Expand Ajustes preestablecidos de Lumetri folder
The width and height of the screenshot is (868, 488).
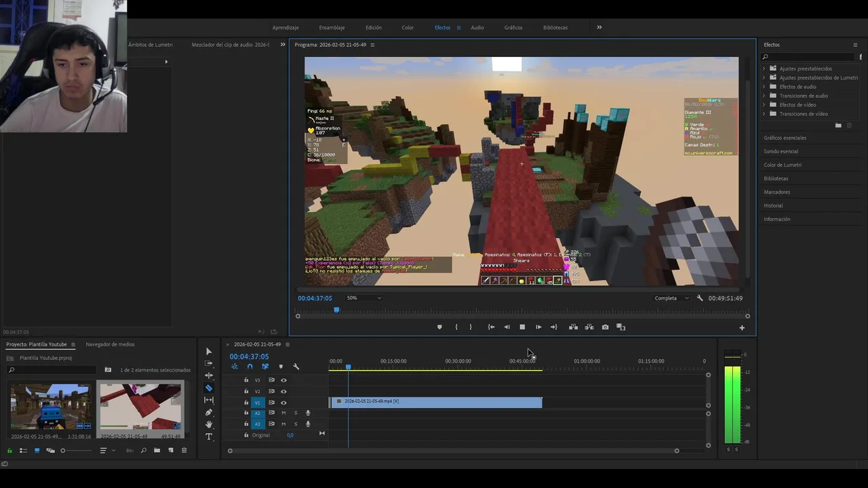click(x=764, y=78)
